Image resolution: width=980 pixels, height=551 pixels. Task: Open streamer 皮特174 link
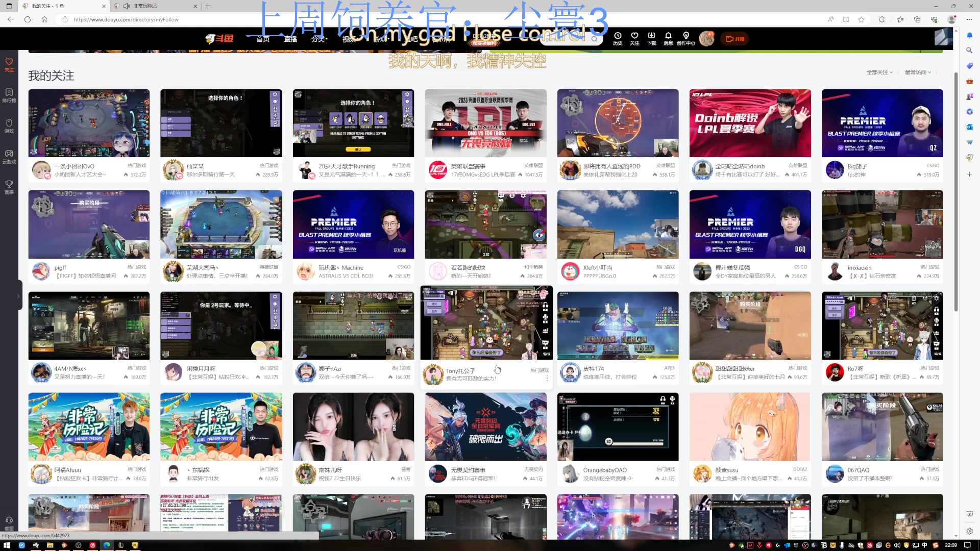pyautogui.click(x=593, y=369)
